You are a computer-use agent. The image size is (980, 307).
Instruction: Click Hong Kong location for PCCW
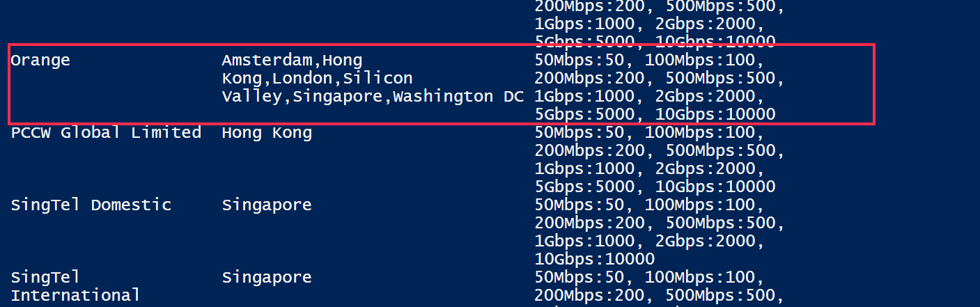(267, 133)
